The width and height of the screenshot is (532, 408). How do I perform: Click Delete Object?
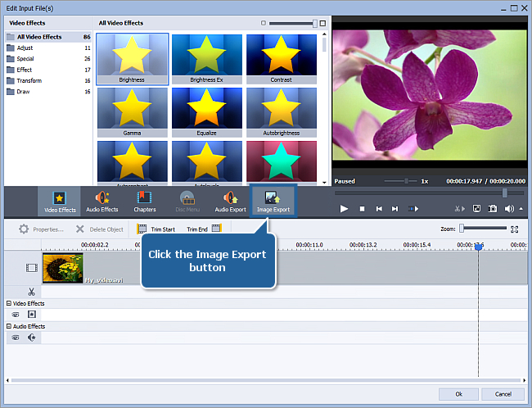point(100,229)
